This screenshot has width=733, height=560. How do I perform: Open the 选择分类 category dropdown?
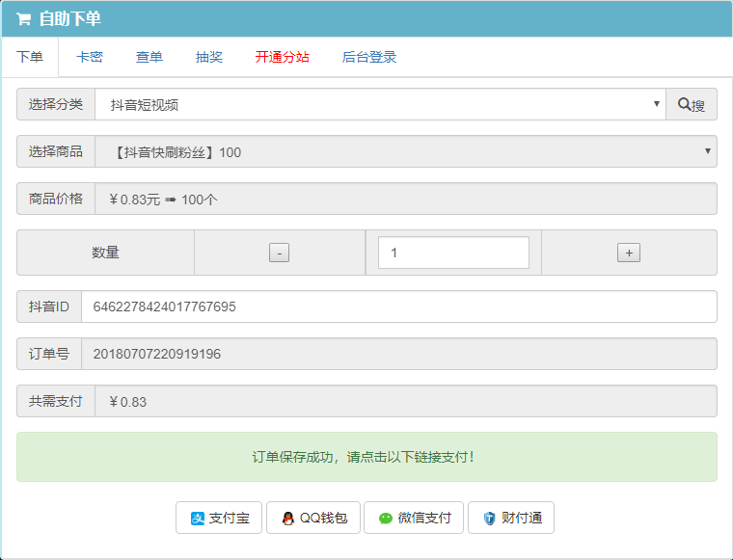380,104
